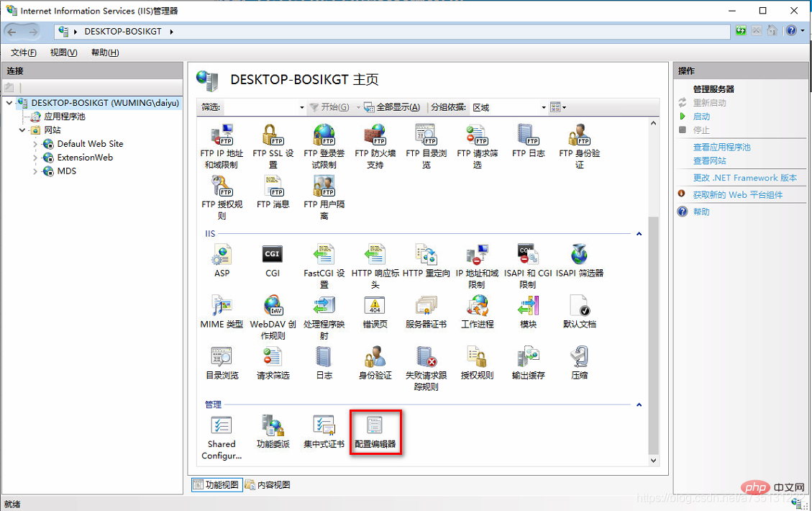Collapse the 网站 sites tree node
The image size is (812, 511).
click(x=22, y=130)
